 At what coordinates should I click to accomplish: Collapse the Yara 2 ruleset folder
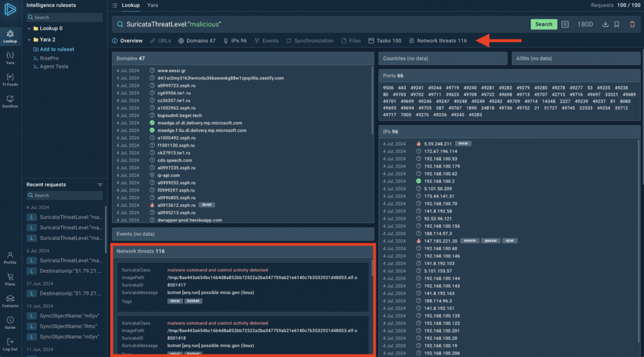click(x=29, y=40)
